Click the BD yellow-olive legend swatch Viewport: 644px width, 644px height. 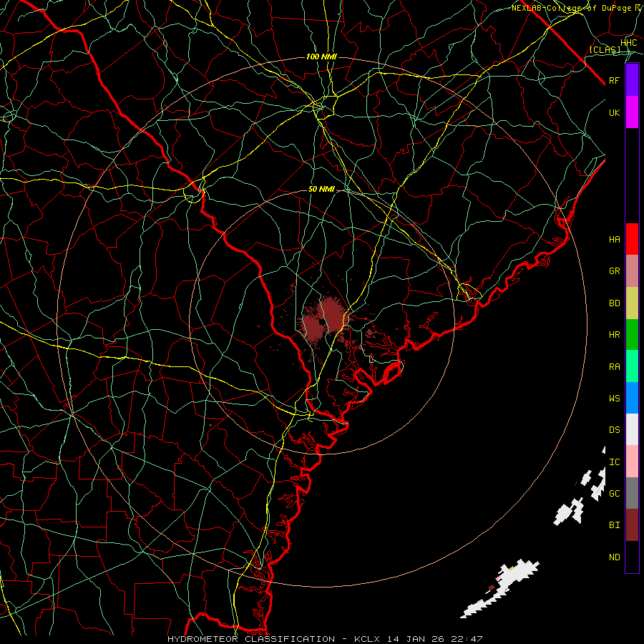[x=632, y=303]
